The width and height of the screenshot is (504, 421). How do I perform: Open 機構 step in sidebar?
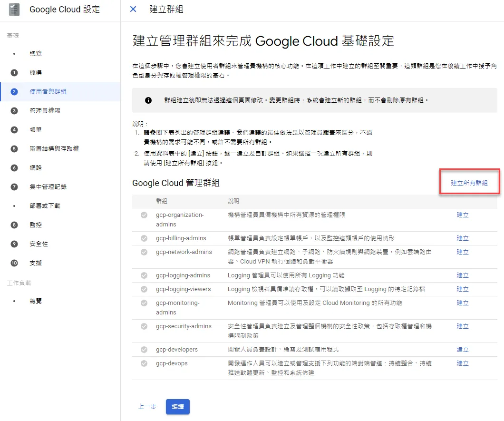tap(36, 73)
